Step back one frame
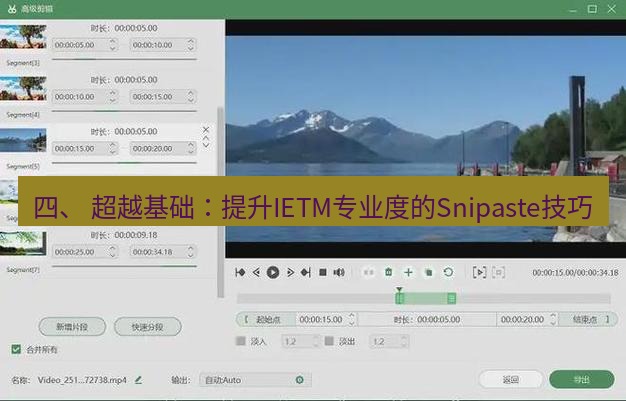Viewport: 626px width, 401px height. click(256, 272)
